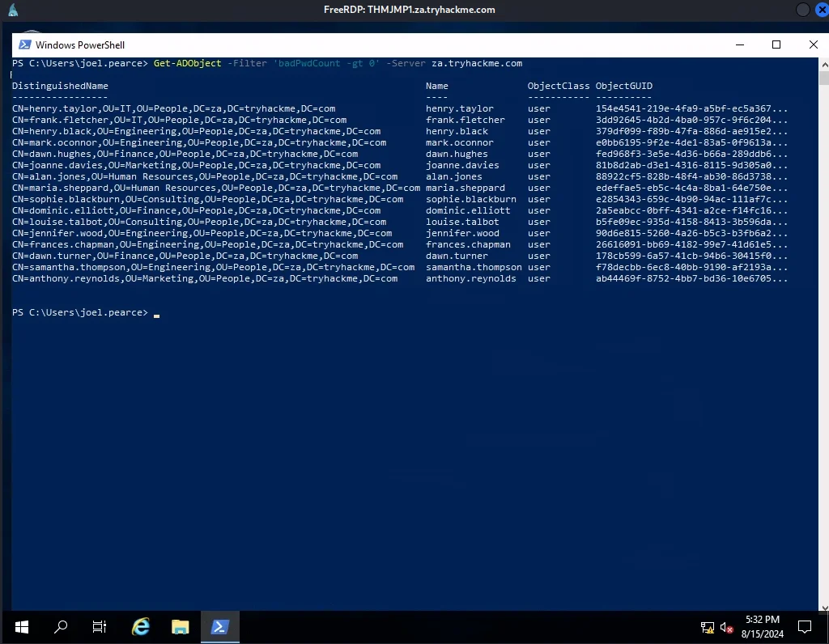Click the Windows PowerShell window title text
Viewport: 829px width, 644px height.
pyautogui.click(x=80, y=45)
